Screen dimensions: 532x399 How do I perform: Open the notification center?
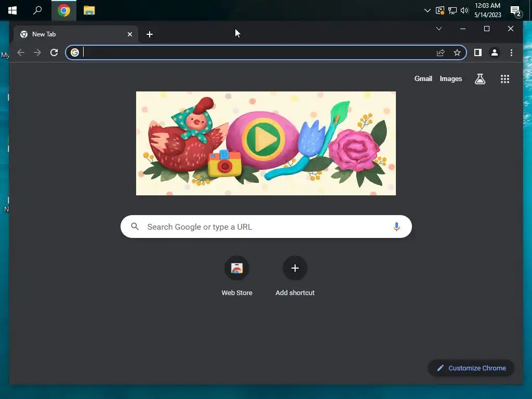point(516,11)
